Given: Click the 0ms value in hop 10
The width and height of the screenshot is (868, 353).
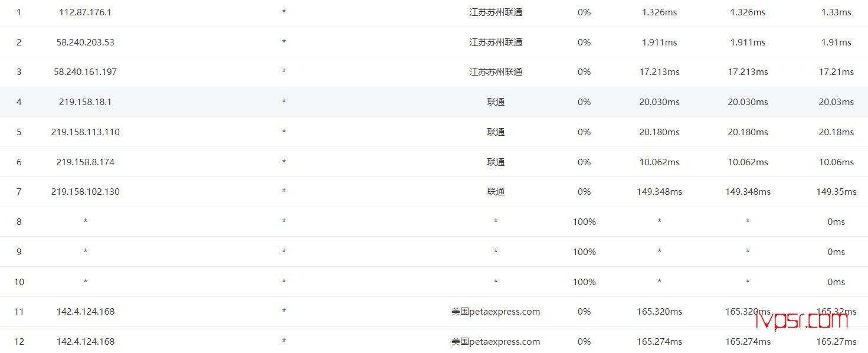Looking at the screenshot, I should (836, 282).
